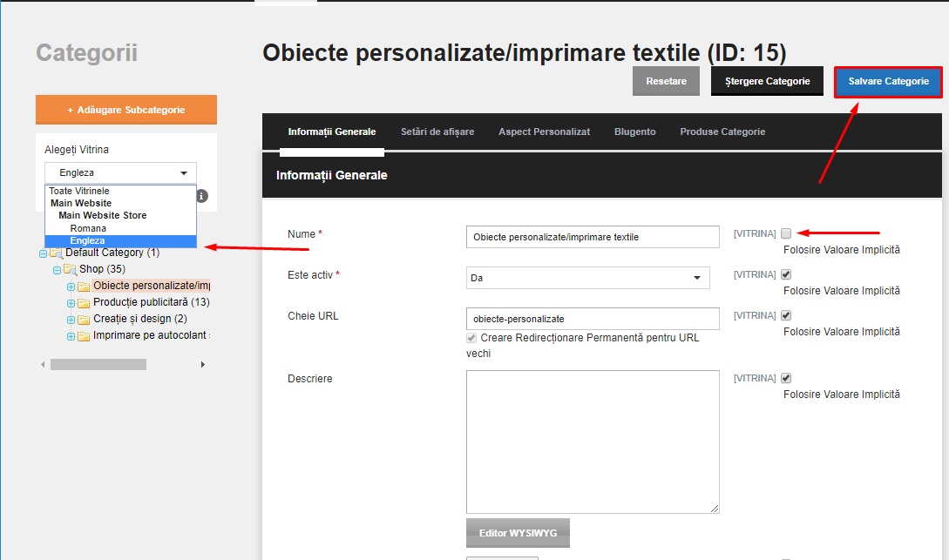Select Creație și design (2) category
949x560 pixels.
click(139, 319)
